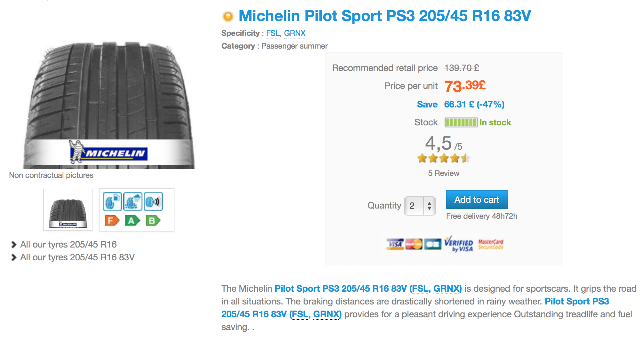The width and height of the screenshot is (644, 339).
Task: Click the green A rating arrow
Action: pos(132,220)
